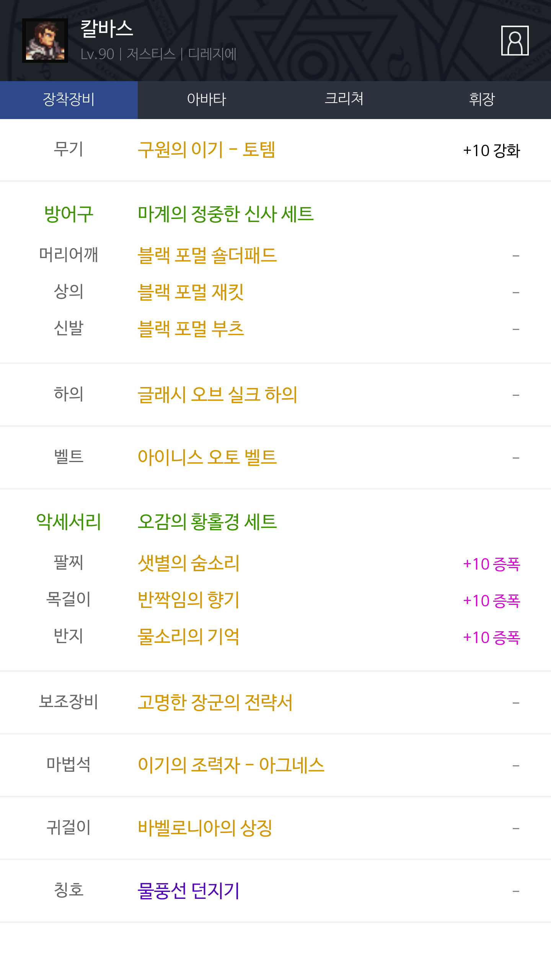Open the 크리쳐 tab

(344, 100)
